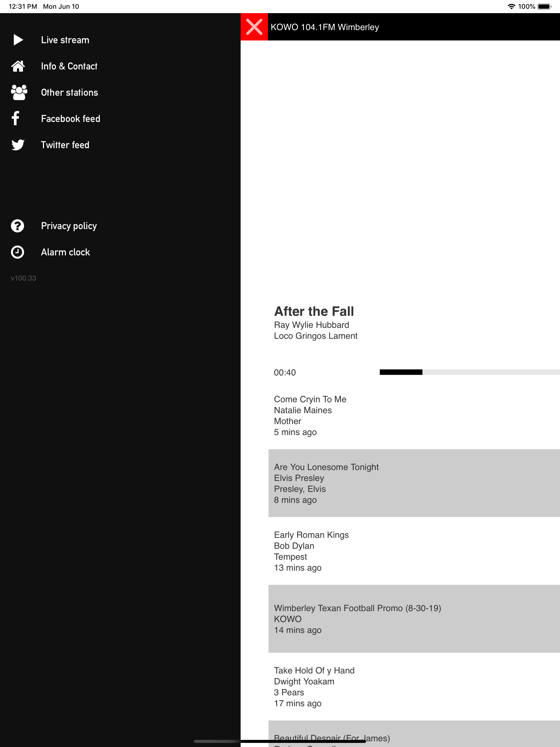560x747 pixels.
Task: Click the After the Fall song title
Action: tap(314, 311)
